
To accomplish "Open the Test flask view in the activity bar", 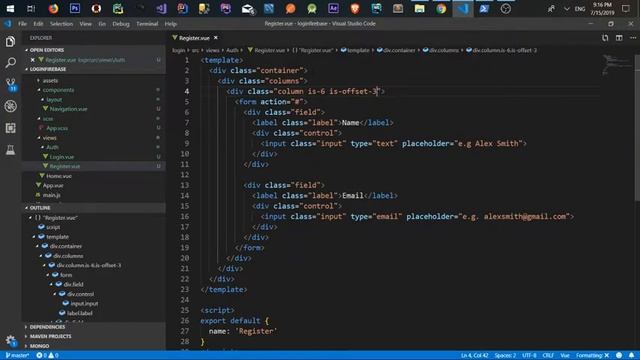I will pyautogui.click(x=10, y=150).
